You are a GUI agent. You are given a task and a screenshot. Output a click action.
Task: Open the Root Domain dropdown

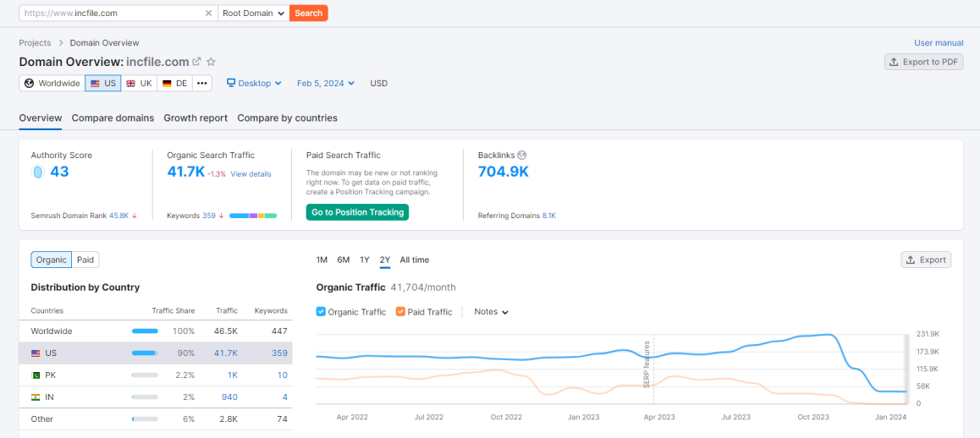point(254,14)
